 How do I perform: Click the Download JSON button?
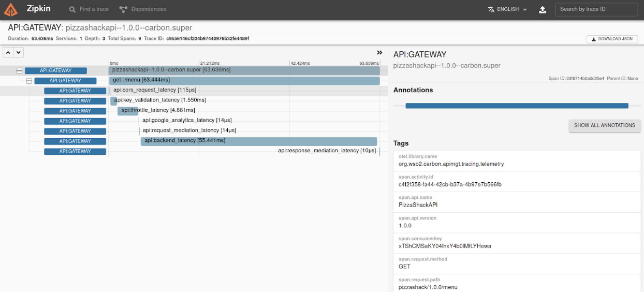(612, 39)
